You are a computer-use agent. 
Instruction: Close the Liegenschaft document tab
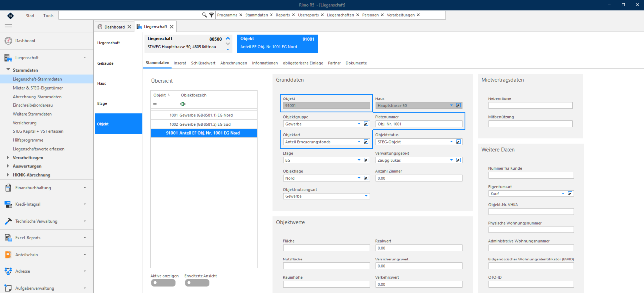(x=172, y=27)
